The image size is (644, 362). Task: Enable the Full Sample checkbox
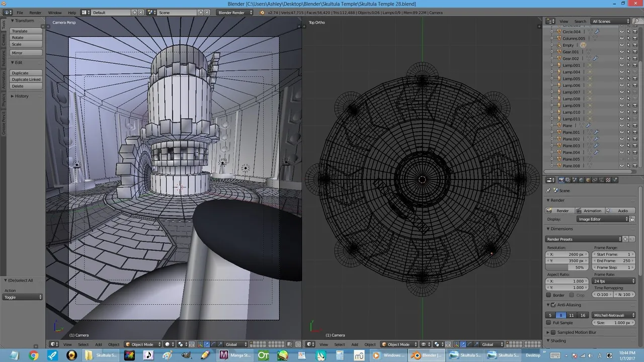click(x=549, y=323)
